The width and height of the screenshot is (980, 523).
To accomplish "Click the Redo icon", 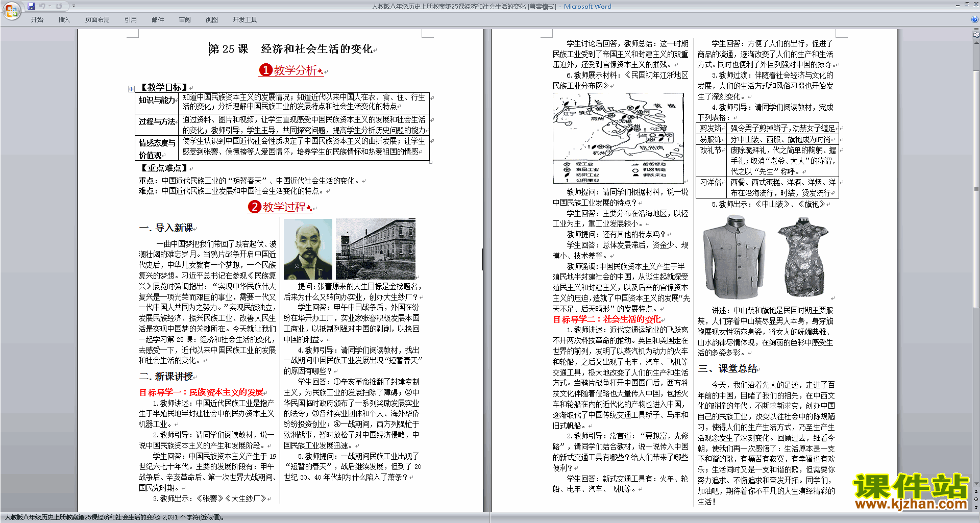I will (59, 6).
